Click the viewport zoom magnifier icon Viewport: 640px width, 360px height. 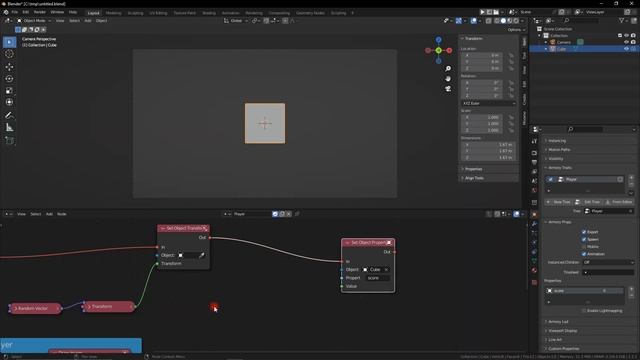tap(448, 69)
